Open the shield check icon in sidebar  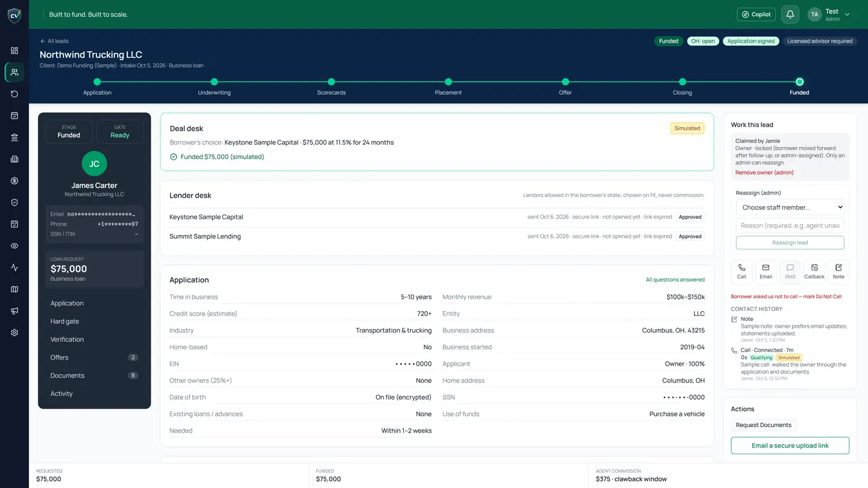(x=14, y=202)
